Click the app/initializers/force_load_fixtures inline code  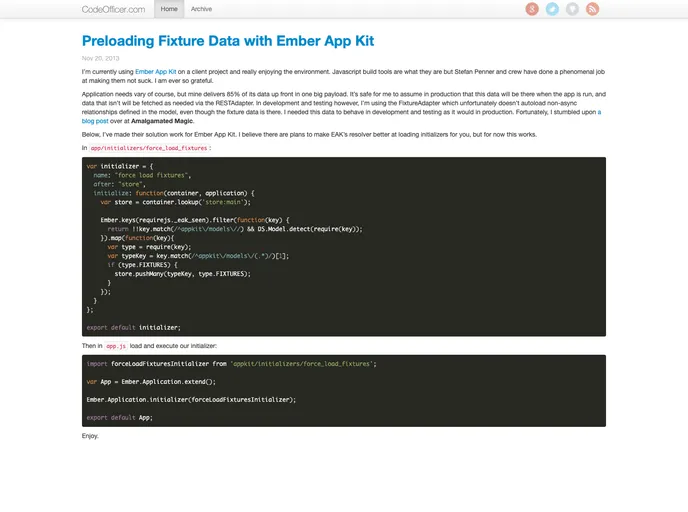(x=149, y=148)
